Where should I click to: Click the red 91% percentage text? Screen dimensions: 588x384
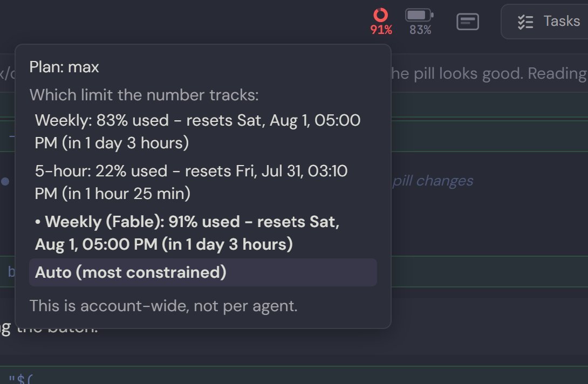(x=381, y=30)
